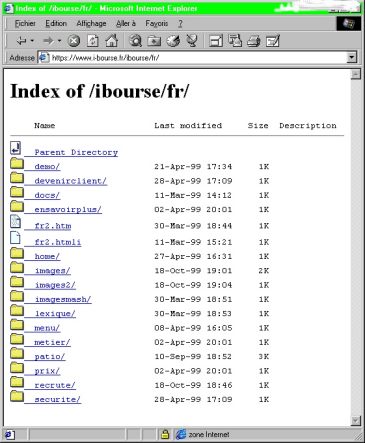Open the images/ directory link
This screenshot has width=365, height=443.
click(x=53, y=271)
